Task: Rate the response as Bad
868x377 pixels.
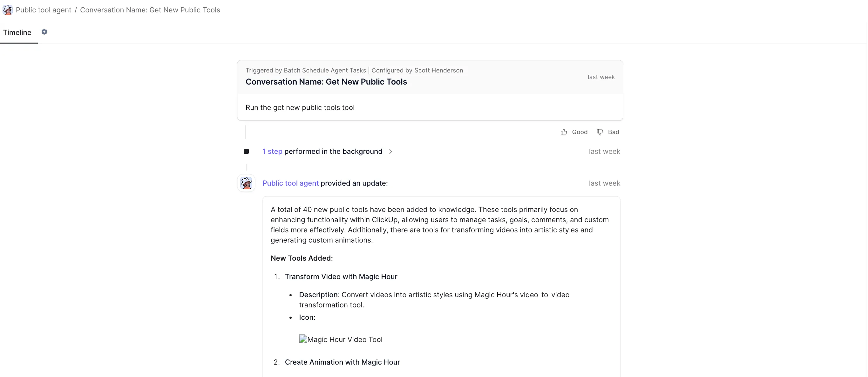Action: tap(613, 132)
